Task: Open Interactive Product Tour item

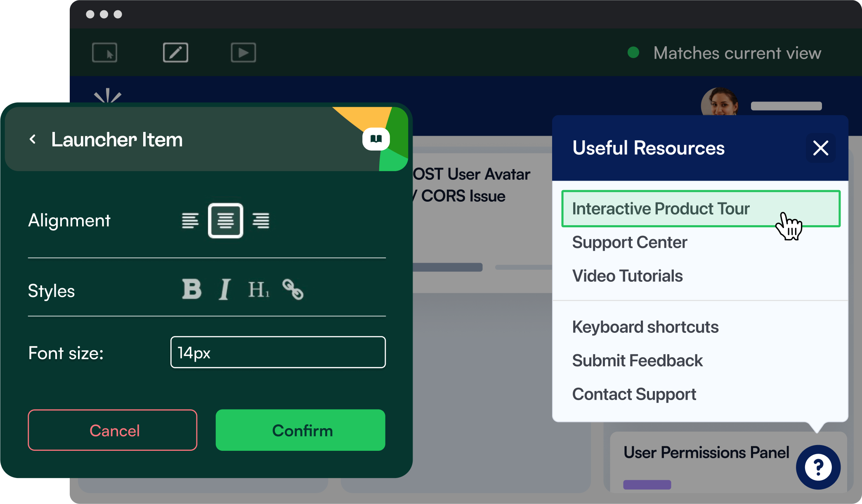Action: pos(701,209)
